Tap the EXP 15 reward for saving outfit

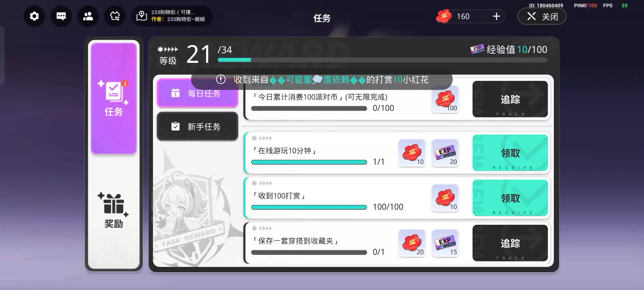(x=445, y=243)
